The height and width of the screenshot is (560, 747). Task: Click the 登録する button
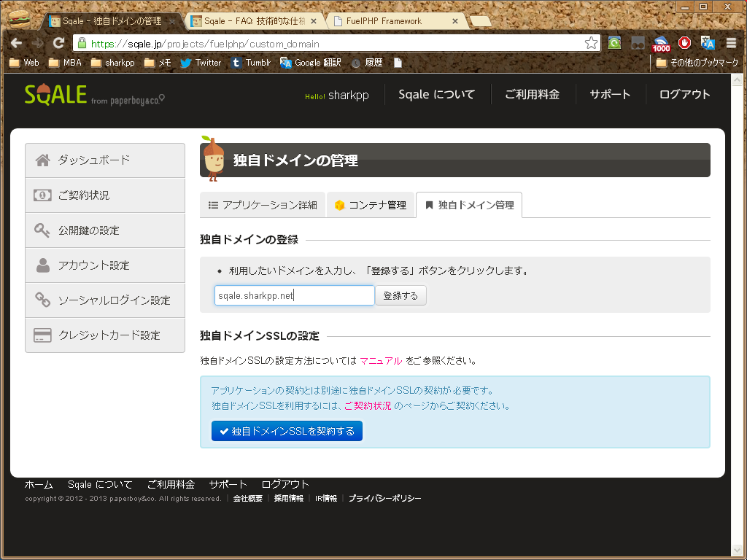(x=400, y=295)
